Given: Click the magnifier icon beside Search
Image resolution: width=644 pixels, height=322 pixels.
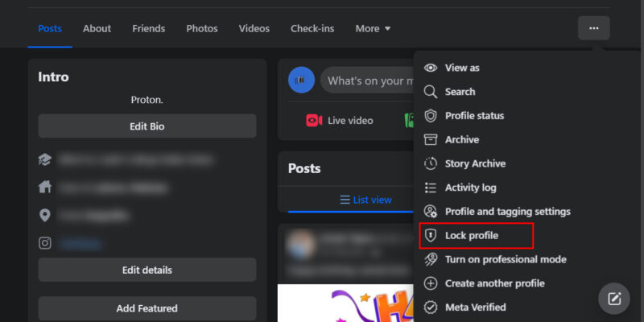Looking at the screenshot, I should pyautogui.click(x=431, y=92).
